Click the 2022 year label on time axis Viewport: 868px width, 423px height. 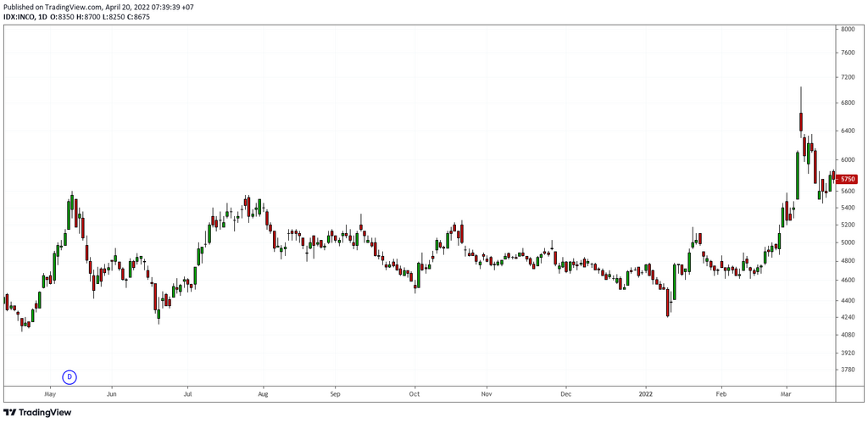tap(646, 394)
